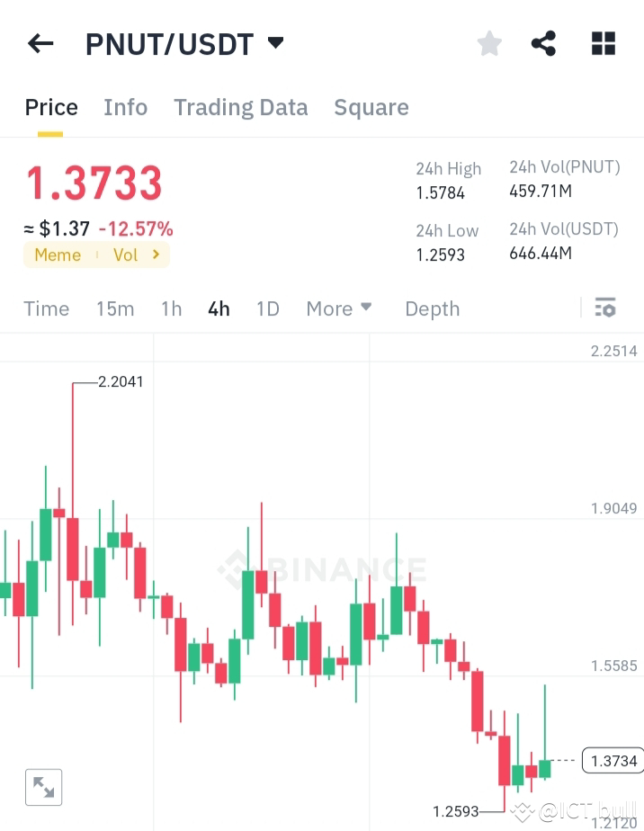This screenshot has height=831, width=644.
Task: Click the 1.3734 current price label
Action: pos(613,761)
